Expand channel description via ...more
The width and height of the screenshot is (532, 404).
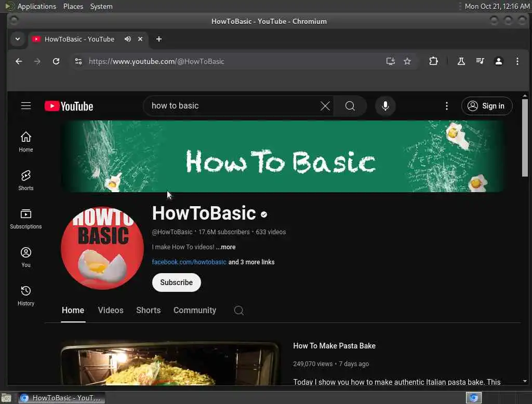(225, 247)
